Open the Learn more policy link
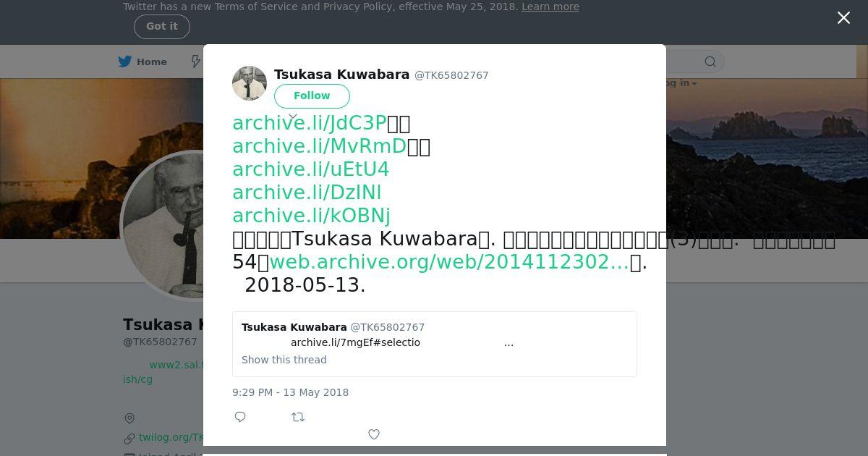The width and height of the screenshot is (868, 456). (550, 7)
